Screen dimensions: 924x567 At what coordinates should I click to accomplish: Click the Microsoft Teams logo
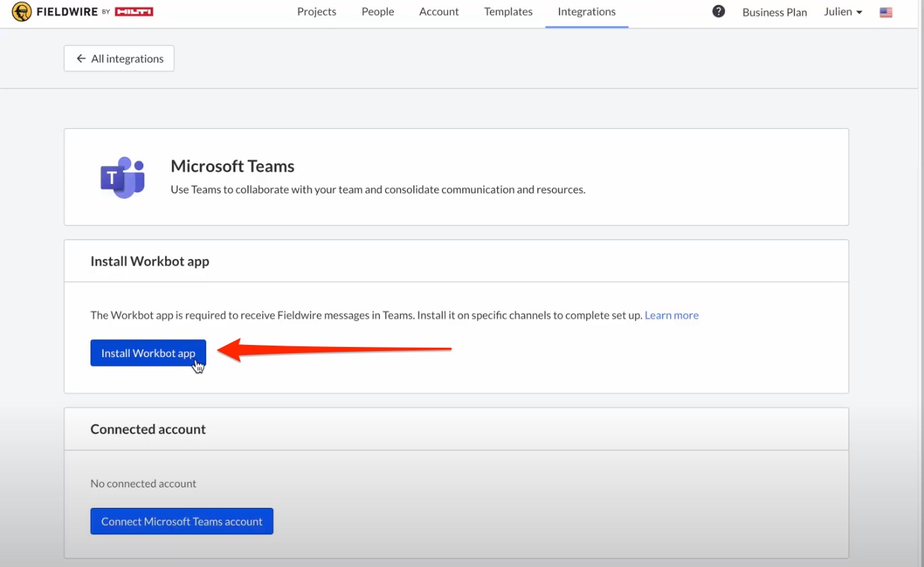tap(123, 177)
